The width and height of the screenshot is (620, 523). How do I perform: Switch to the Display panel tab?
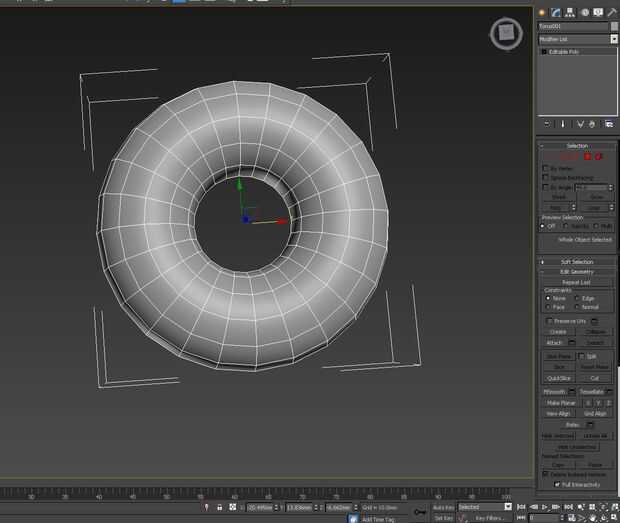click(598, 12)
